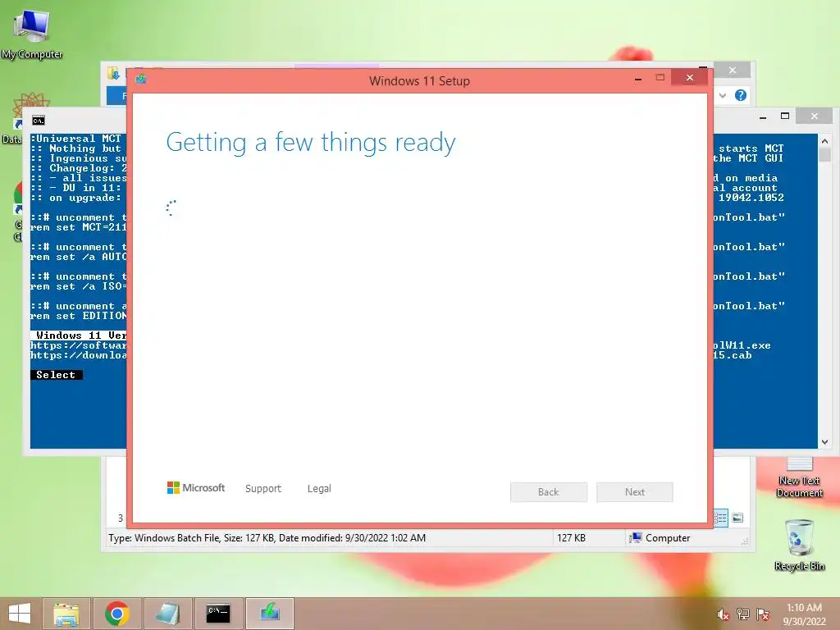Click the muted volume tray icon
840x630 pixels.
point(723,614)
